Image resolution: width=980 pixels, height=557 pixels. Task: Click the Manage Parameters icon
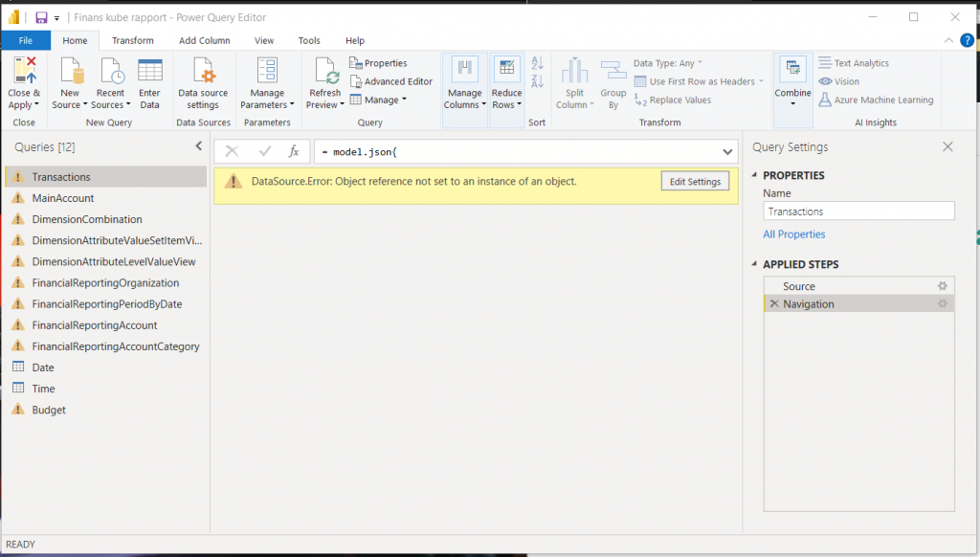[x=268, y=70]
